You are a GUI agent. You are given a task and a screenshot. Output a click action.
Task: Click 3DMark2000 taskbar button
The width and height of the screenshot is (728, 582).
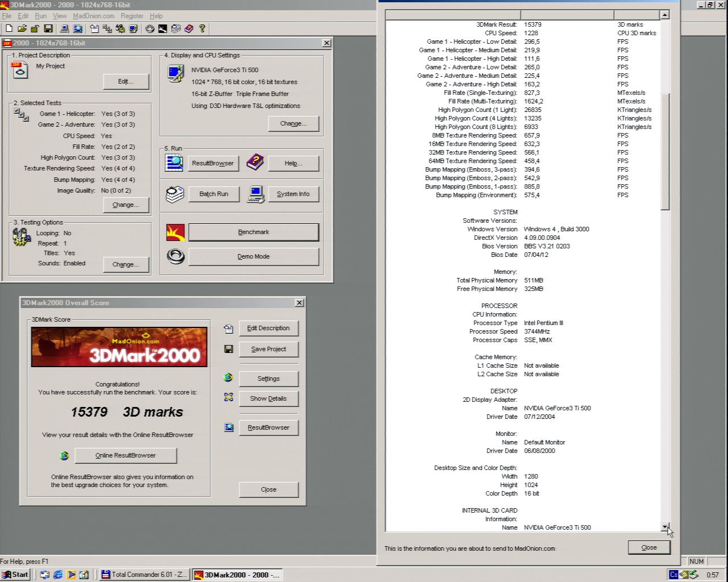coord(237,575)
